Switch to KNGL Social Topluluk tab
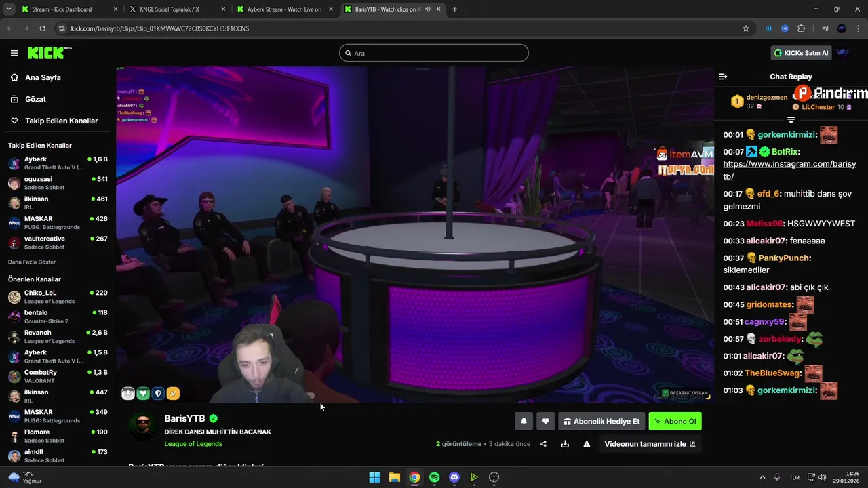Image resolution: width=868 pixels, height=488 pixels. click(x=177, y=9)
